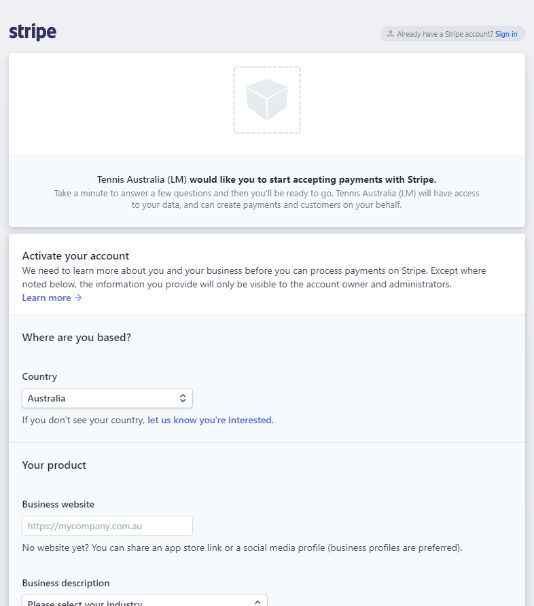Click the Where are you based heading
This screenshot has height=606, width=534.
[77, 337]
